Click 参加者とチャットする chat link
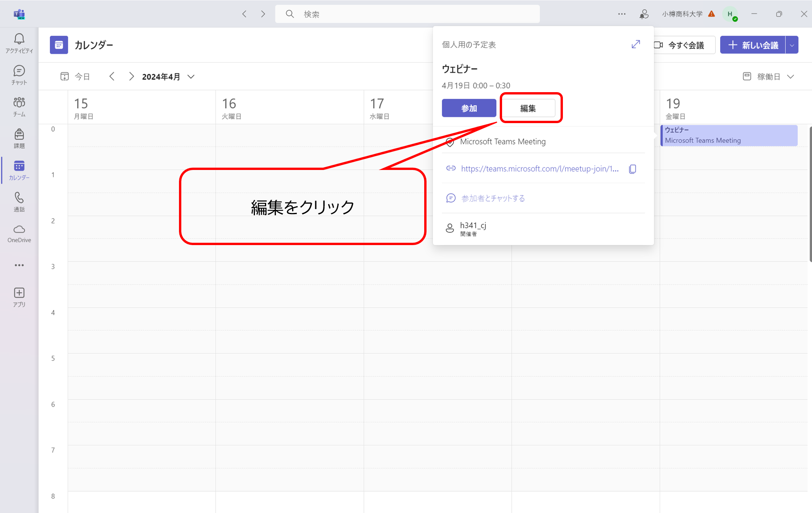 click(493, 198)
